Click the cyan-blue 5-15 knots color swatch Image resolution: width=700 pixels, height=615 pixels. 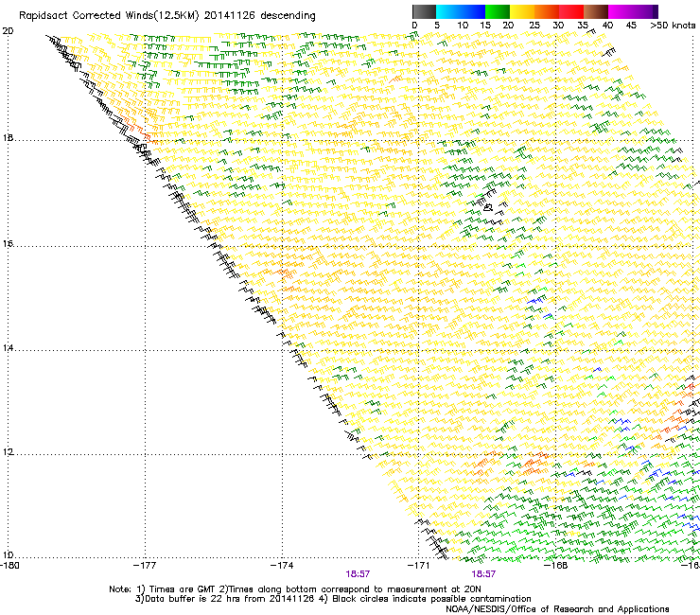point(461,11)
